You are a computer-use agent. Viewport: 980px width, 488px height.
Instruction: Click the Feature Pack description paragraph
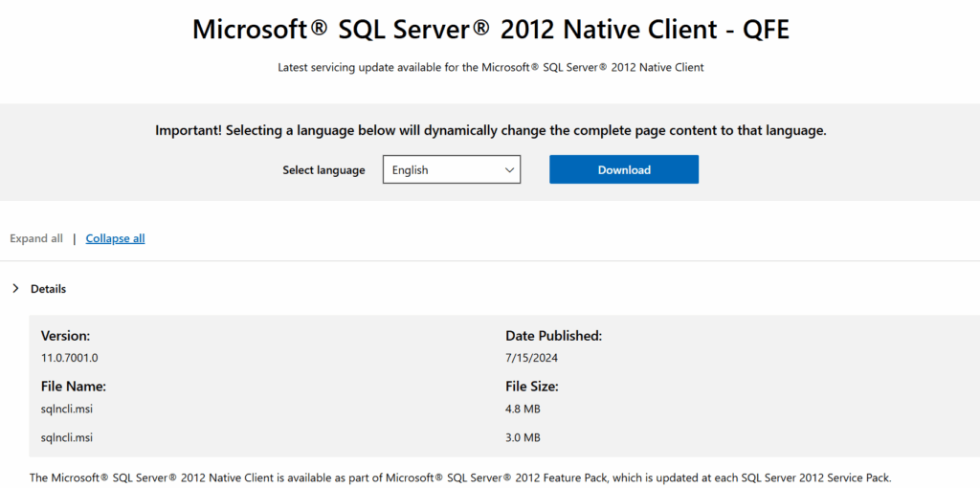pyautogui.click(x=460, y=477)
